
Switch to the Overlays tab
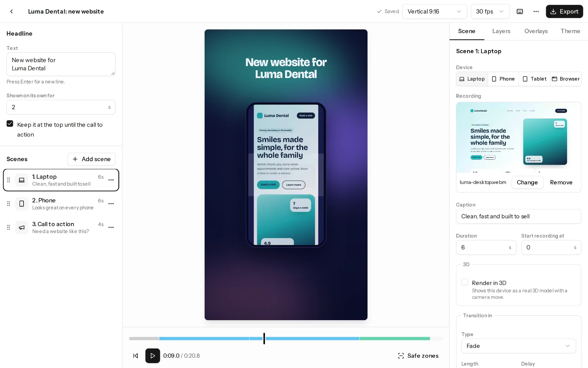[x=536, y=31]
